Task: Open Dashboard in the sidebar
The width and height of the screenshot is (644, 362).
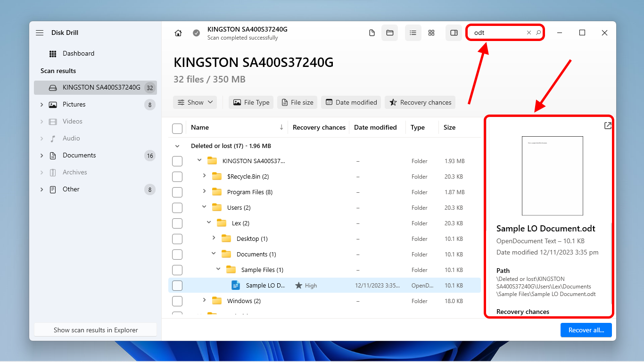Action: coord(78,54)
